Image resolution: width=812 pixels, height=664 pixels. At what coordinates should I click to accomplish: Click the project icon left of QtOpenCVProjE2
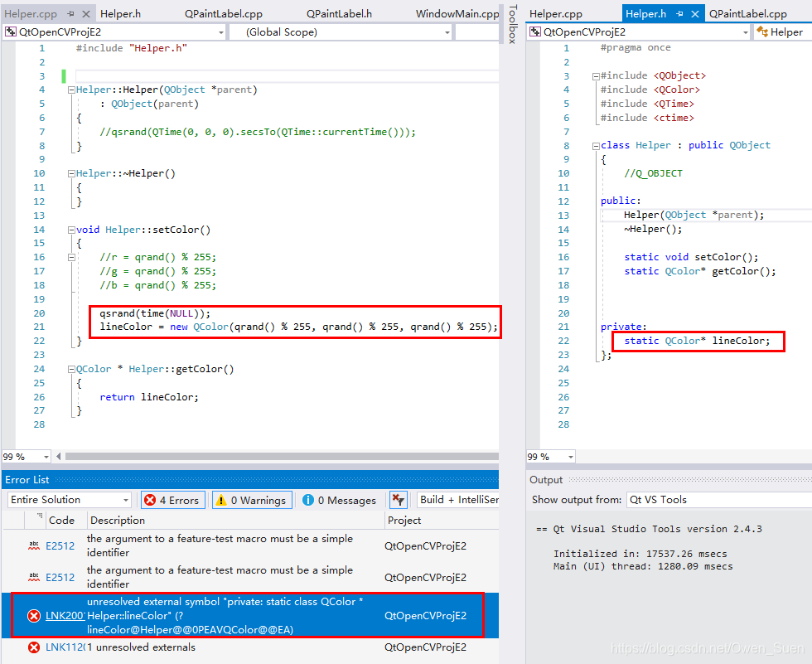10,32
